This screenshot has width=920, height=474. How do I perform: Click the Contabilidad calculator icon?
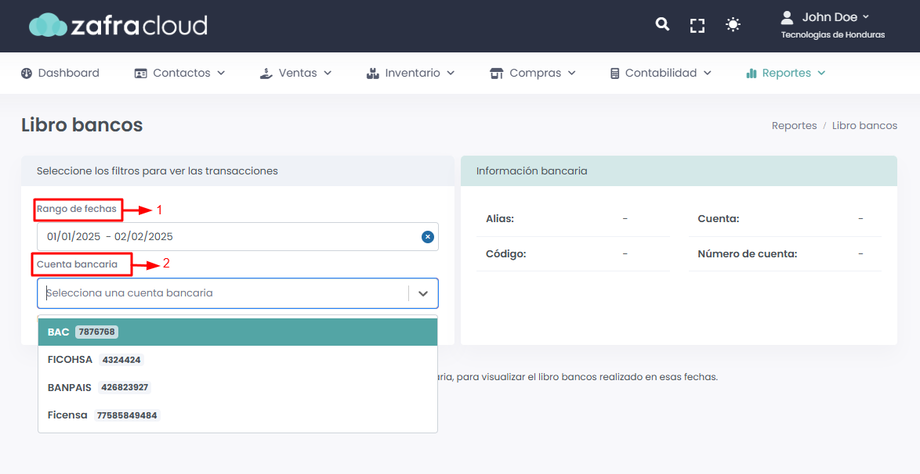(615, 73)
